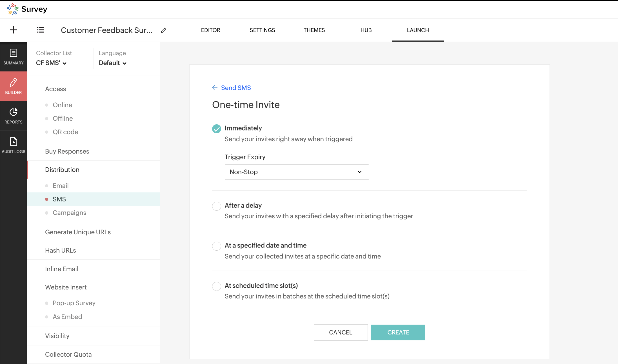Click the Survey logo in header

pyautogui.click(x=27, y=9)
